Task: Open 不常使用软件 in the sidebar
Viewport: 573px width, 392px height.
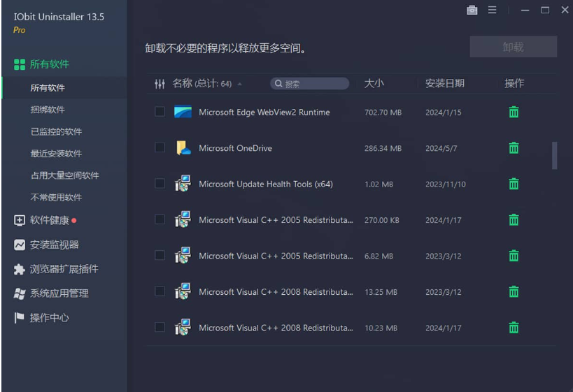Action: [x=56, y=197]
